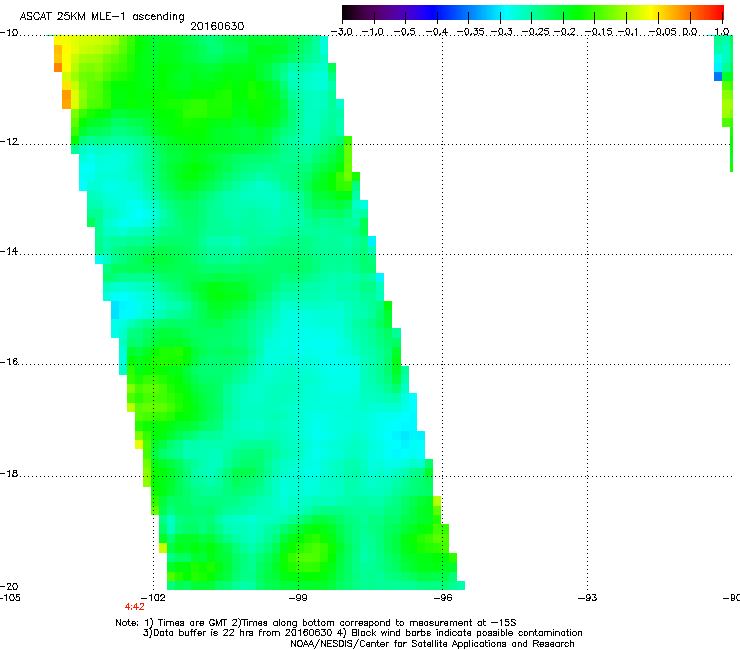Image resolution: width=740 pixels, height=650 pixels.
Task: Click the -99 longitude axis label
Action: pyautogui.click(x=298, y=598)
